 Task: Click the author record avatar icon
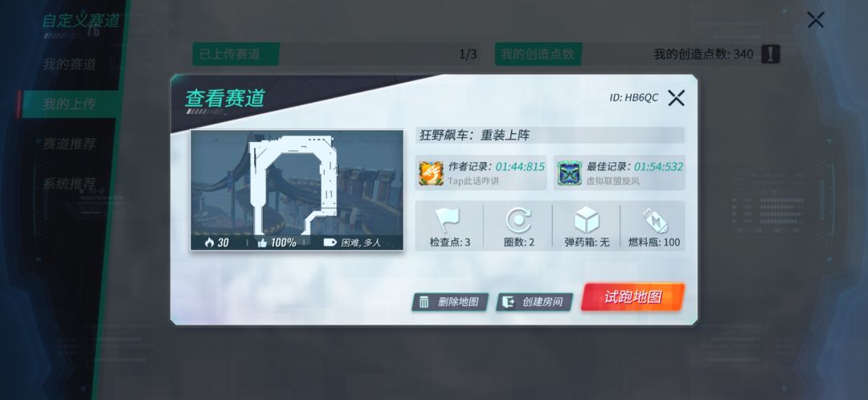430,173
